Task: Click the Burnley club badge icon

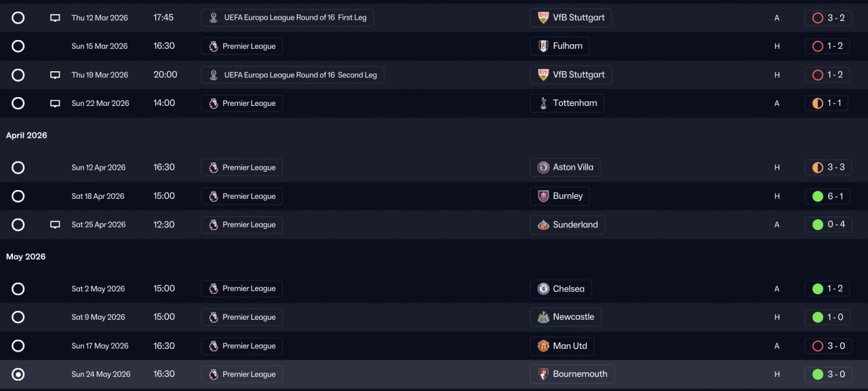Action: point(543,196)
